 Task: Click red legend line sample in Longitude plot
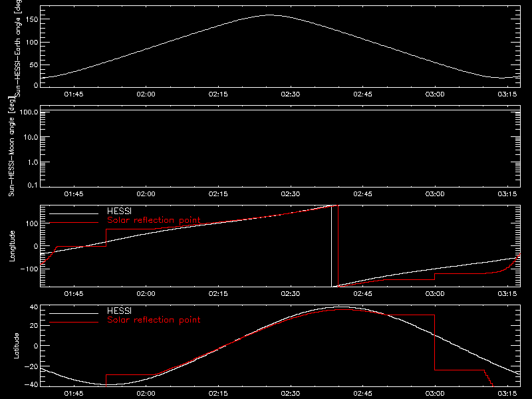[74, 223]
